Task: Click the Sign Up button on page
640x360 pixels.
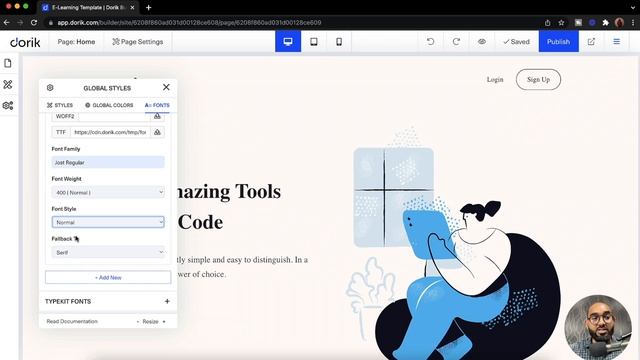Action: pyautogui.click(x=538, y=80)
